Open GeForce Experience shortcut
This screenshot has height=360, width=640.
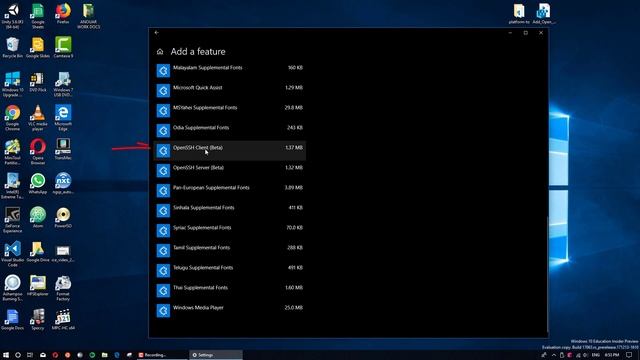point(13,220)
